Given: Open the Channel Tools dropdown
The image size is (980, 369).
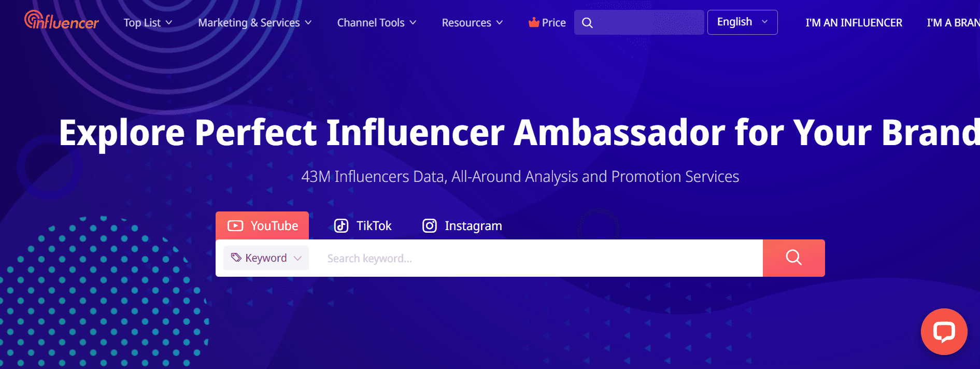Looking at the screenshot, I should (x=377, y=23).
